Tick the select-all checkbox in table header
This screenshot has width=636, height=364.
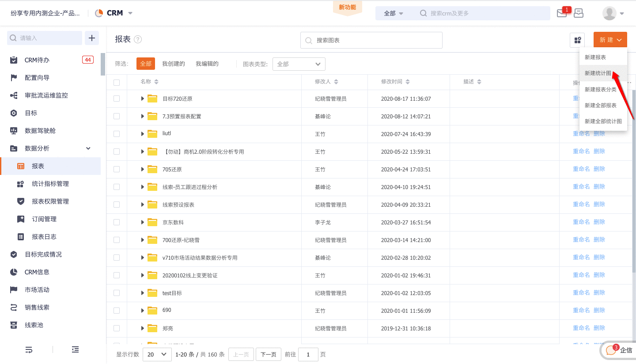pyautogui.click(x=117, y=82)
